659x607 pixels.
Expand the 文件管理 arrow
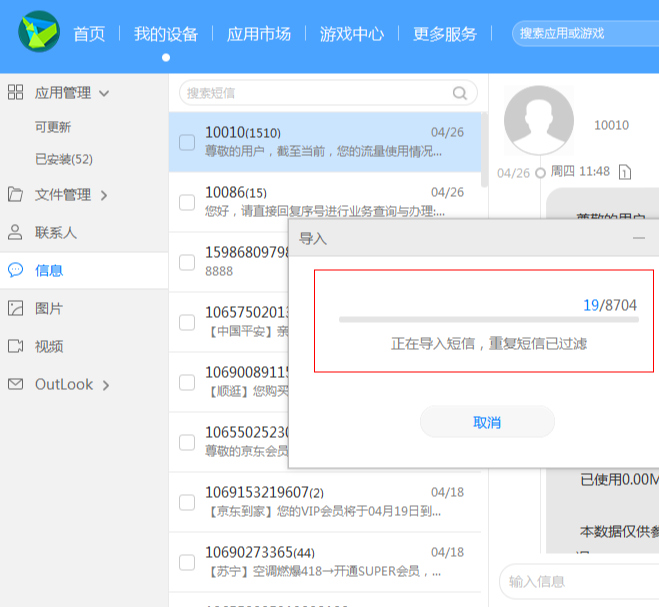pyautogui.click(x=104, y=195)
